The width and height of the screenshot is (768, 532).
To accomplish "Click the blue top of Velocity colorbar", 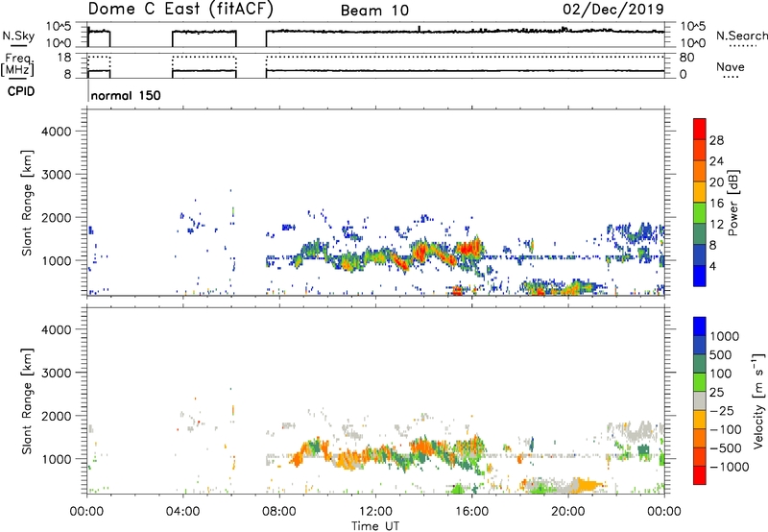I will (x=700, y=326).
